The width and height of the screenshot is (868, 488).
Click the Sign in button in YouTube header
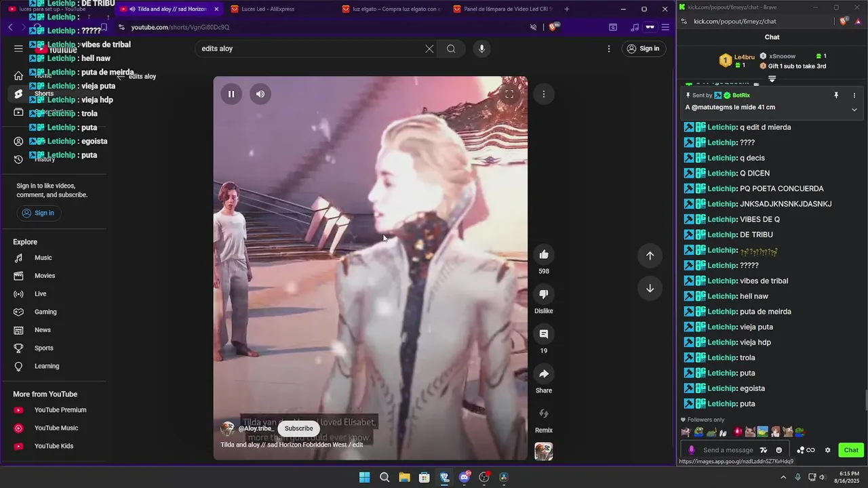coord(644,49)
